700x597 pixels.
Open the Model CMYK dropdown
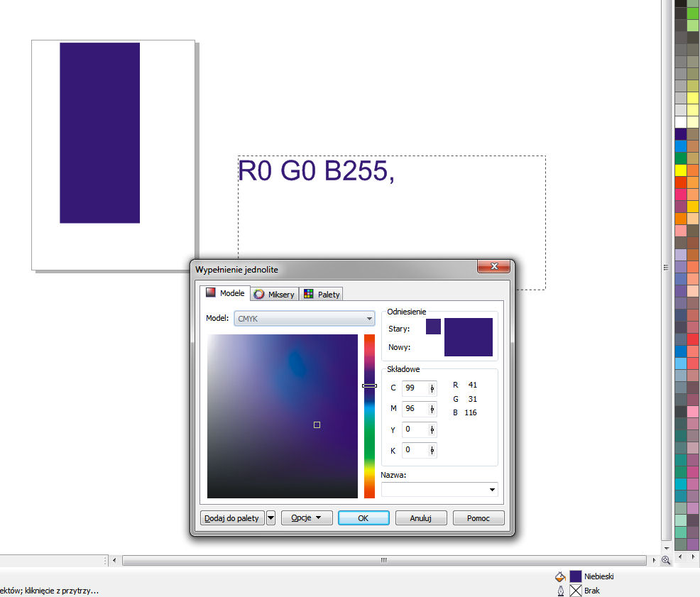[x=304, y=319]
